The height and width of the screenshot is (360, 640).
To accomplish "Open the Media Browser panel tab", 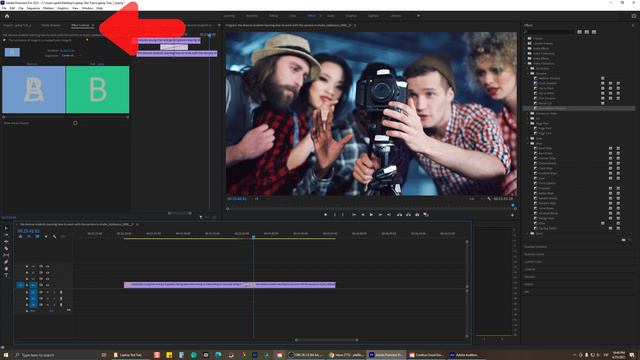I will pyautogui.click(x=51, y=25).
